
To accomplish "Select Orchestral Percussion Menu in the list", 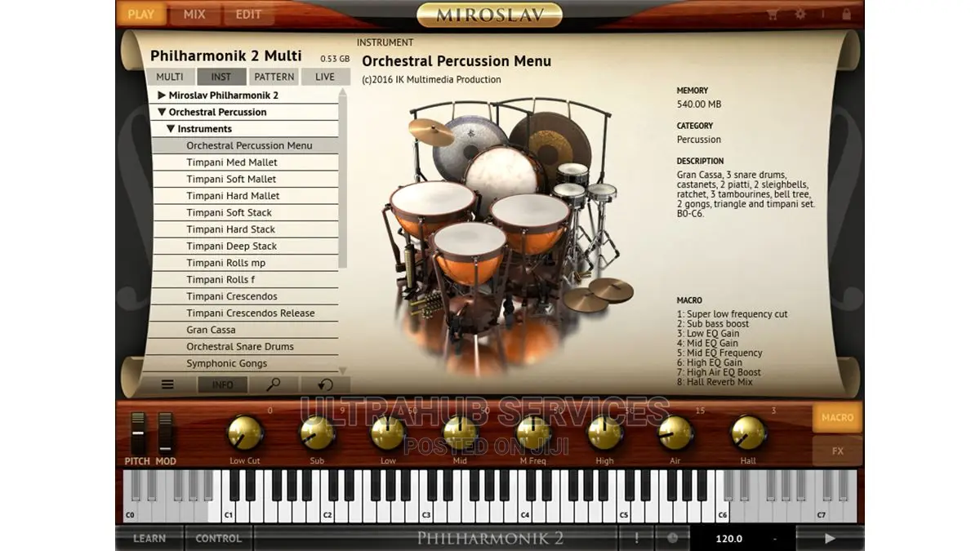I will (245, 145).
